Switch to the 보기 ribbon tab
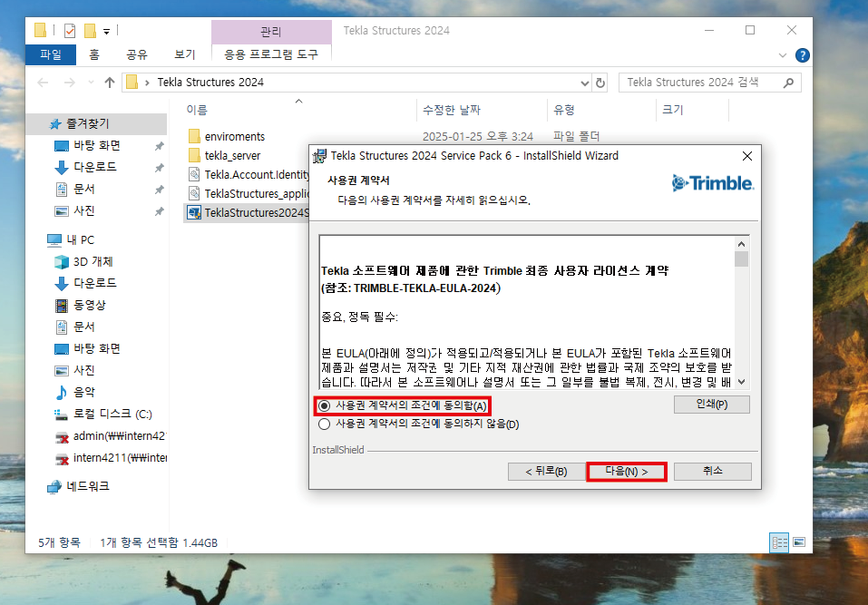The height and width of the screenshot is (605, 868). [x=184, y=54]
